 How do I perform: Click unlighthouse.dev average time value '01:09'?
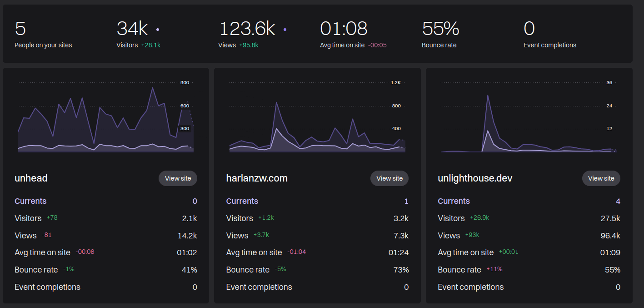610,252
